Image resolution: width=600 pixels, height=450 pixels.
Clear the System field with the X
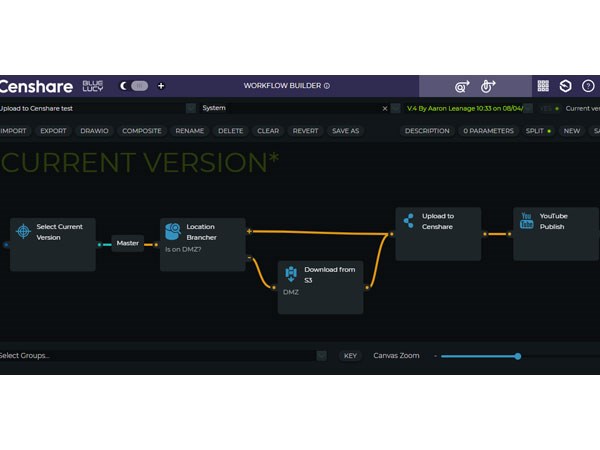[384, 108]
